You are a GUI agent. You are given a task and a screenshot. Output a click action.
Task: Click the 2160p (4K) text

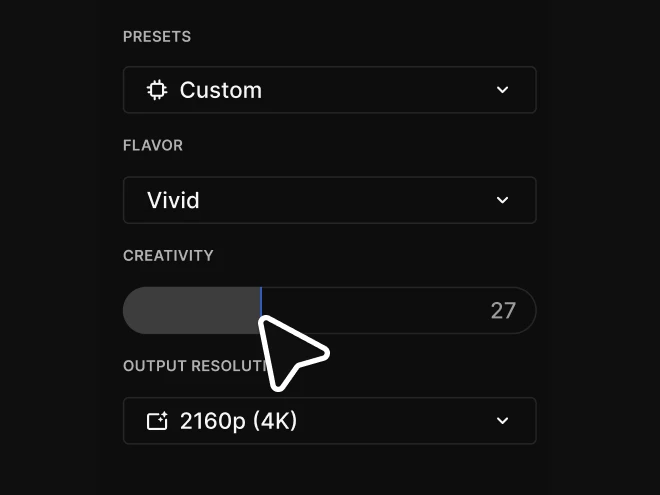(238, 421)
